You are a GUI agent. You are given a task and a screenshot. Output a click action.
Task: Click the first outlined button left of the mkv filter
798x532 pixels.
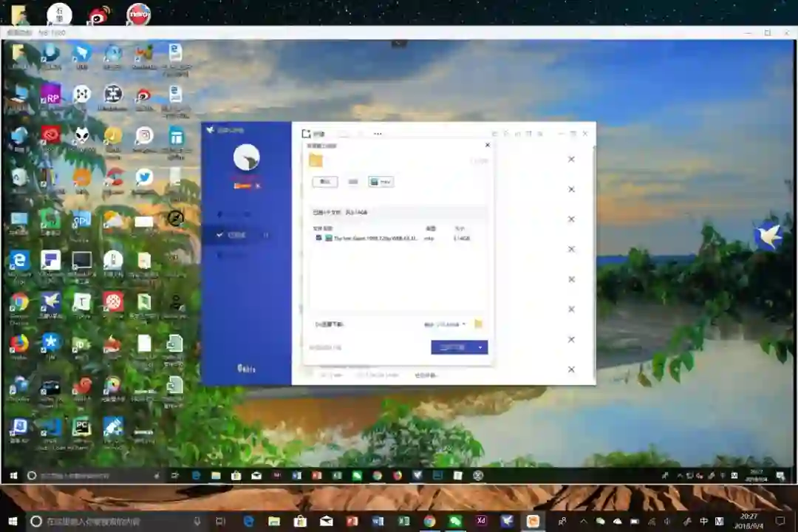(x=324, y=182)
